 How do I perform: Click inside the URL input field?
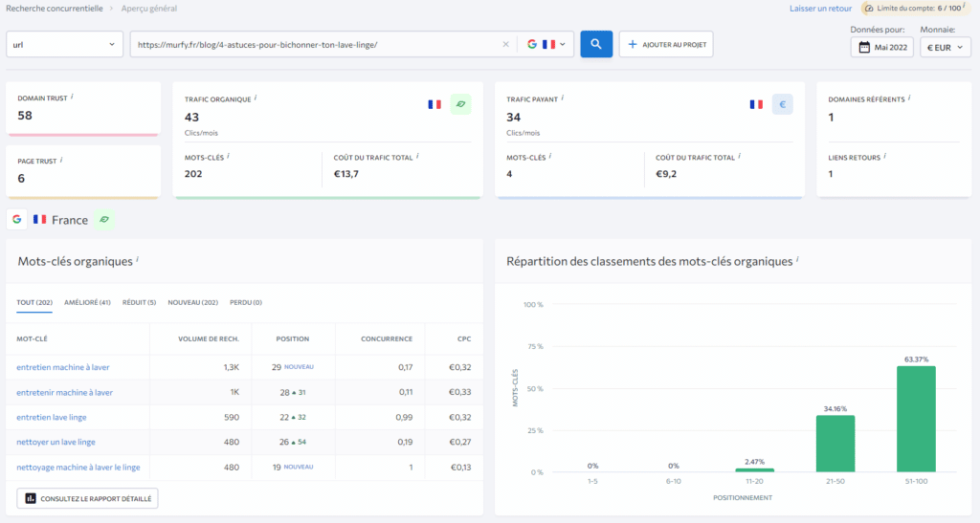[316, 44]
